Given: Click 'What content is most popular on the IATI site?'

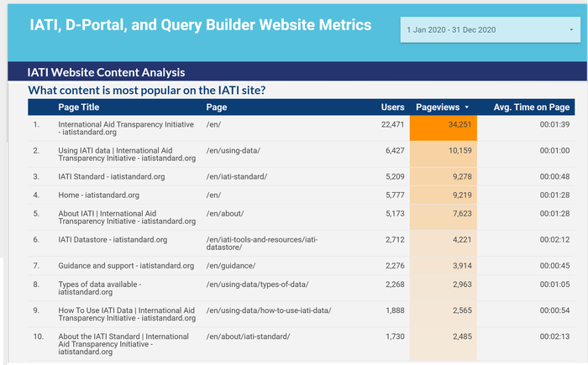Looking at the screenshot, I should coord(147,91).
